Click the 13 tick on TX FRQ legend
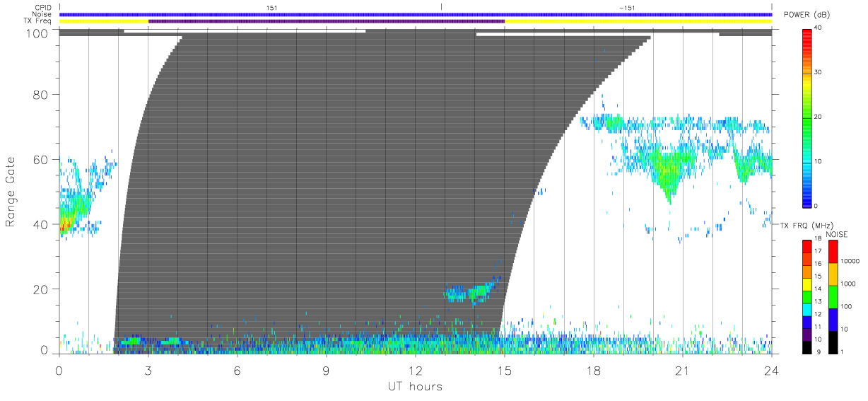 818,302
